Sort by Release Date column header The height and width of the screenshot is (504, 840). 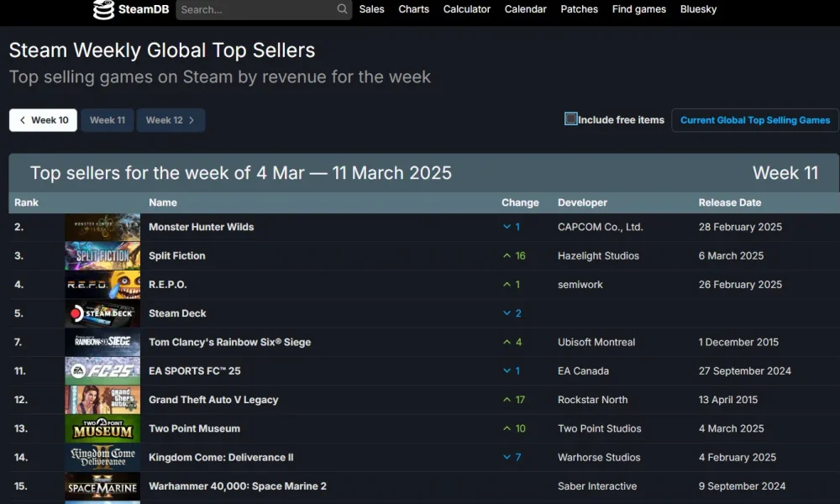click(x=730, y=202)
